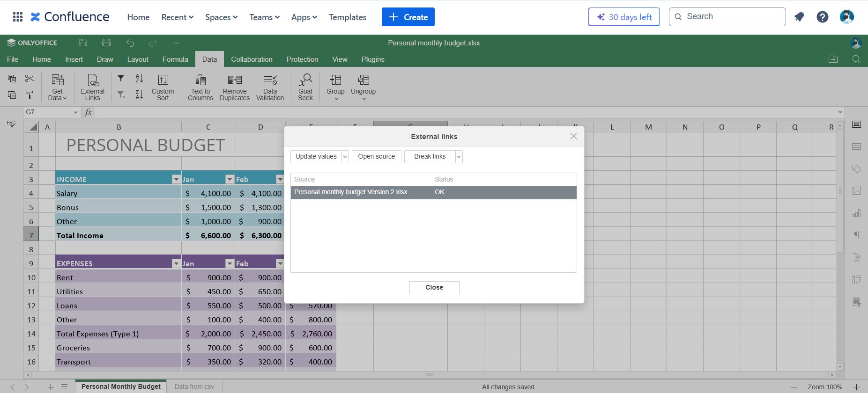Expand the Update values dropdown arrow
This screenshot has height=393, width=868.
[x=345, y=157]
